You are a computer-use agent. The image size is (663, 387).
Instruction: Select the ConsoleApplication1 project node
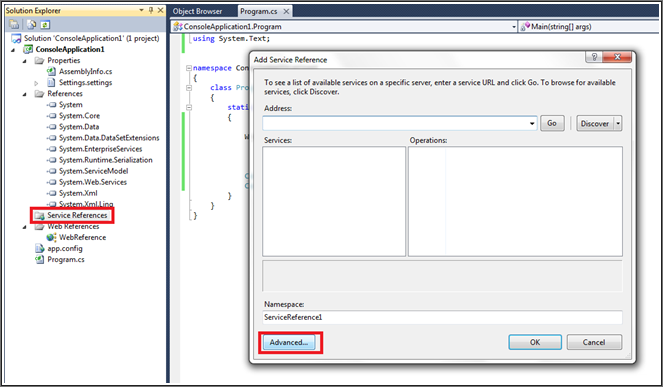click(70, 49)
